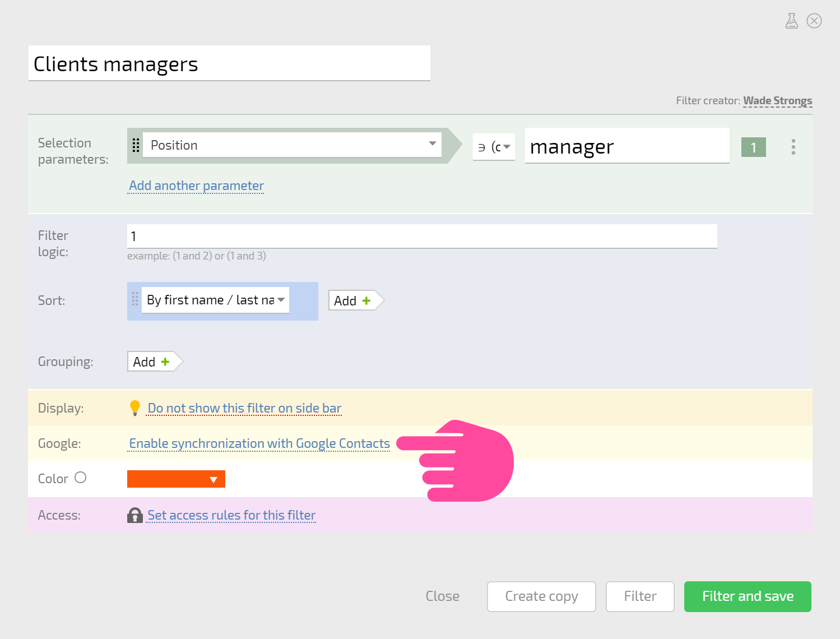
Task: Open the three-dot parameter options menu
Action: 793,147
